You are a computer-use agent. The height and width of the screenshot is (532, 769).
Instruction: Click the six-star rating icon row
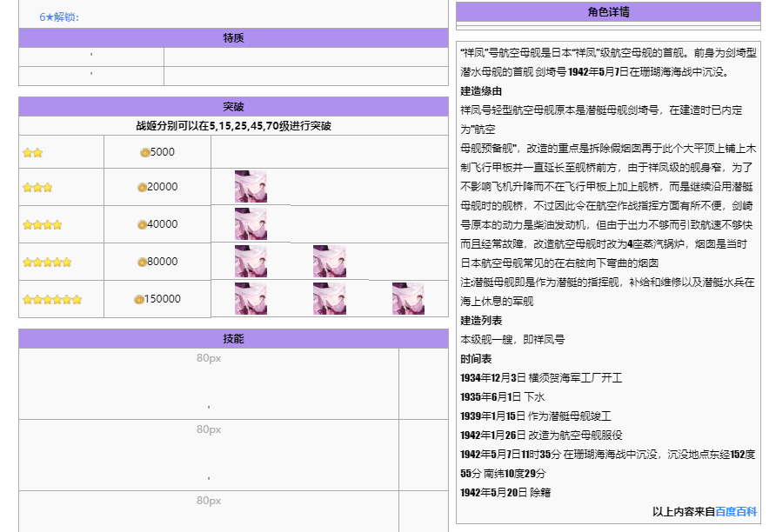[52, 300]
